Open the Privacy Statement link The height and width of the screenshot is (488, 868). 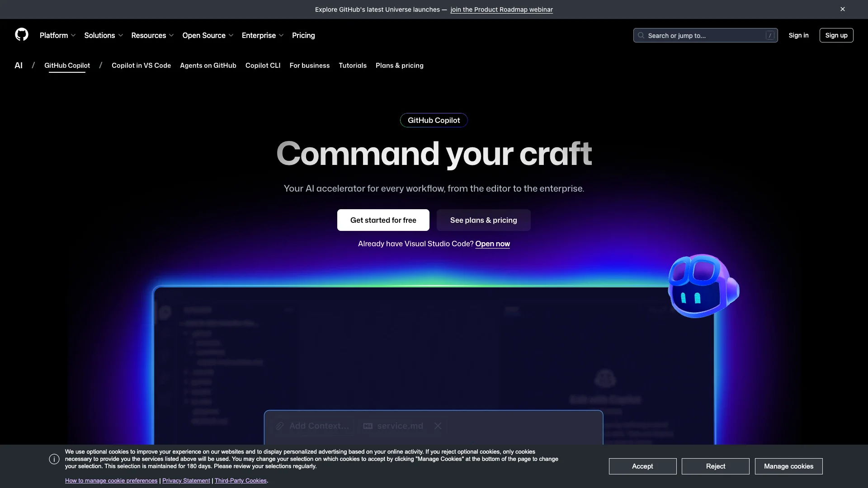coord(186,480)
